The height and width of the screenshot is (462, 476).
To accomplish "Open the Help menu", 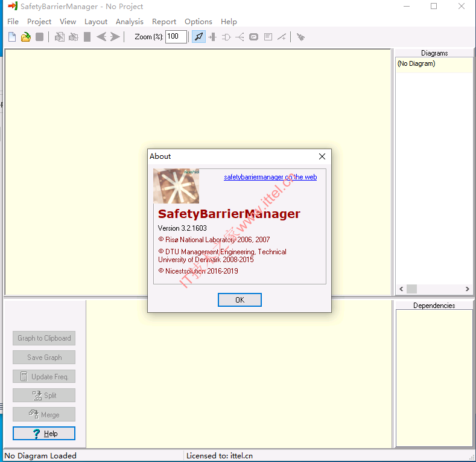I will pos(229,22).
